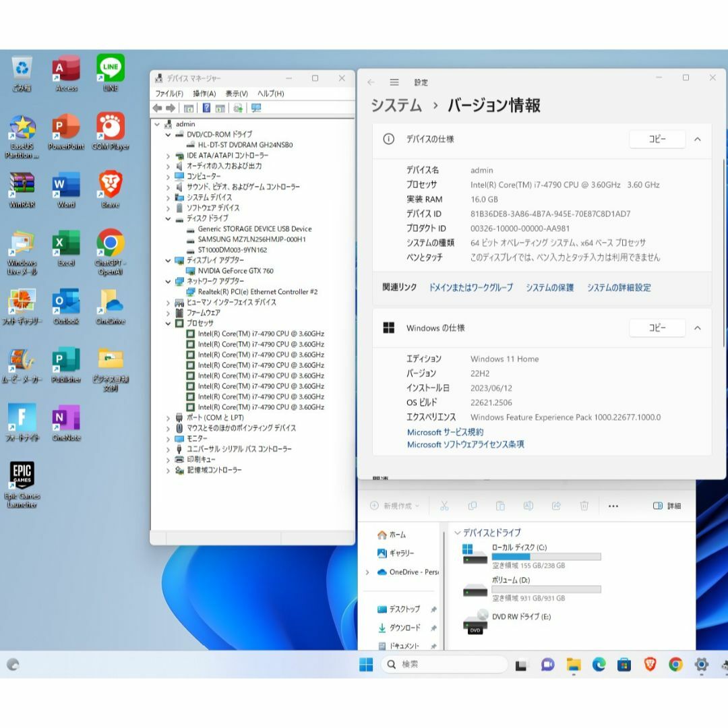Click 詳細 details pane button in Explorer
This screenshot has height=728, width=728.
(x=667, y=506)
